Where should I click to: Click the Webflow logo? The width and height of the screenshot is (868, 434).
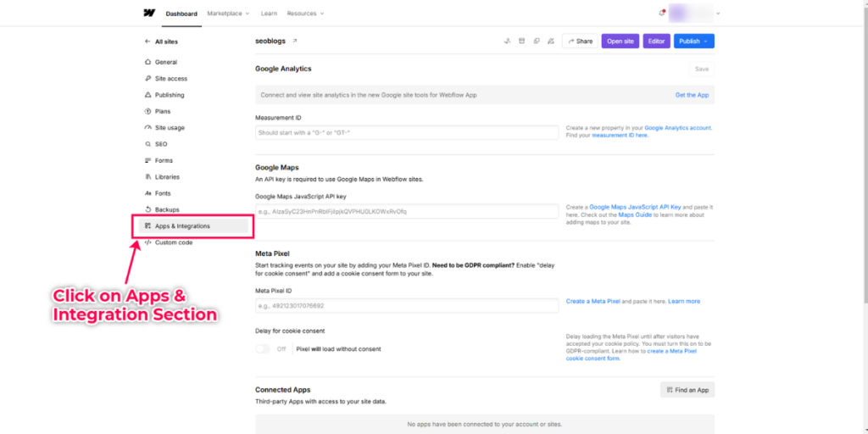[149, 14]
